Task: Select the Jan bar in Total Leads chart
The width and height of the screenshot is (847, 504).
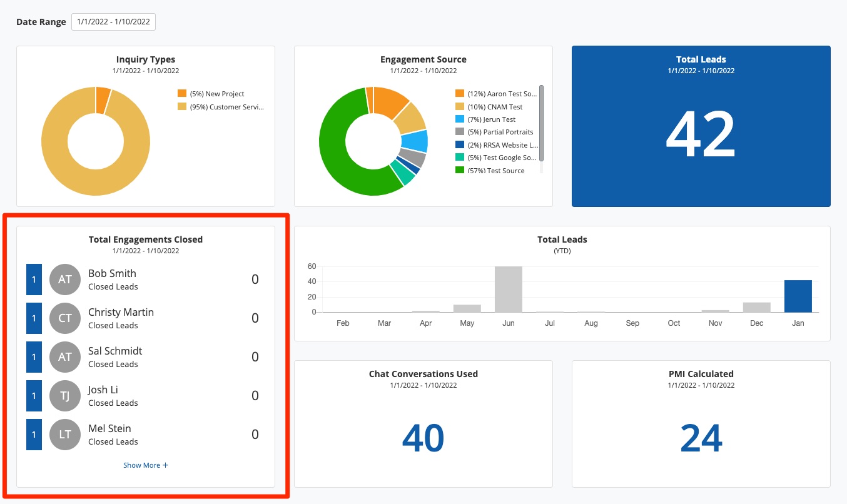Action: [x=798, y=296]
